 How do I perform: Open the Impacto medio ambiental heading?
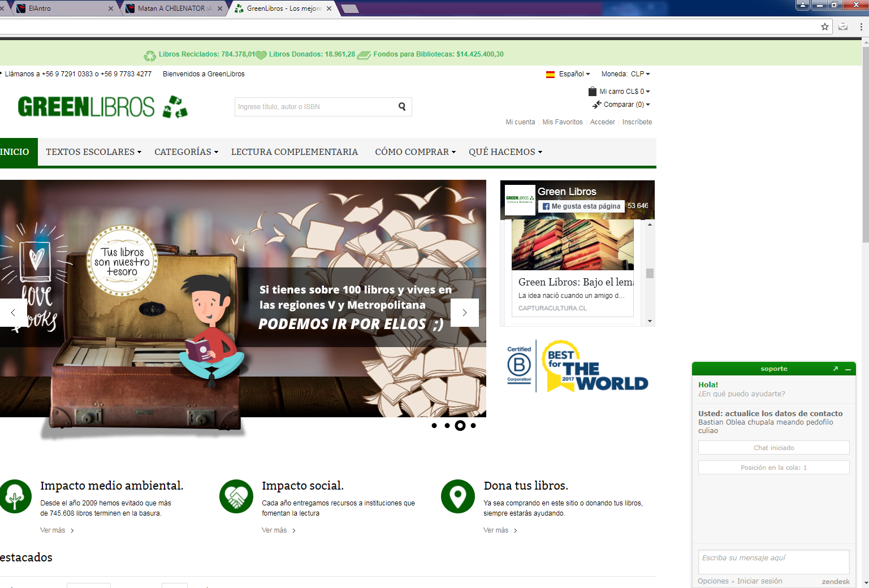112,486
